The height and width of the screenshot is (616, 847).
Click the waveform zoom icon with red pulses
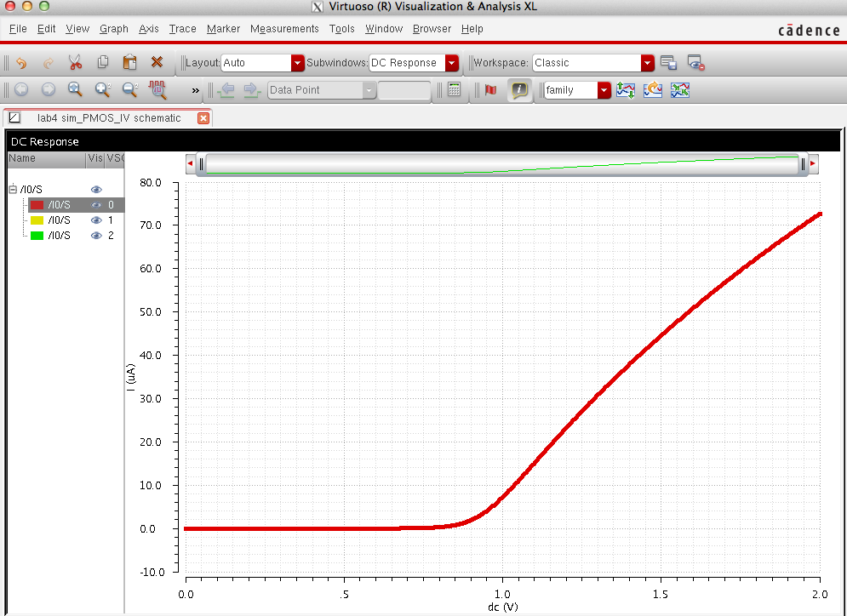coord(158,89)
